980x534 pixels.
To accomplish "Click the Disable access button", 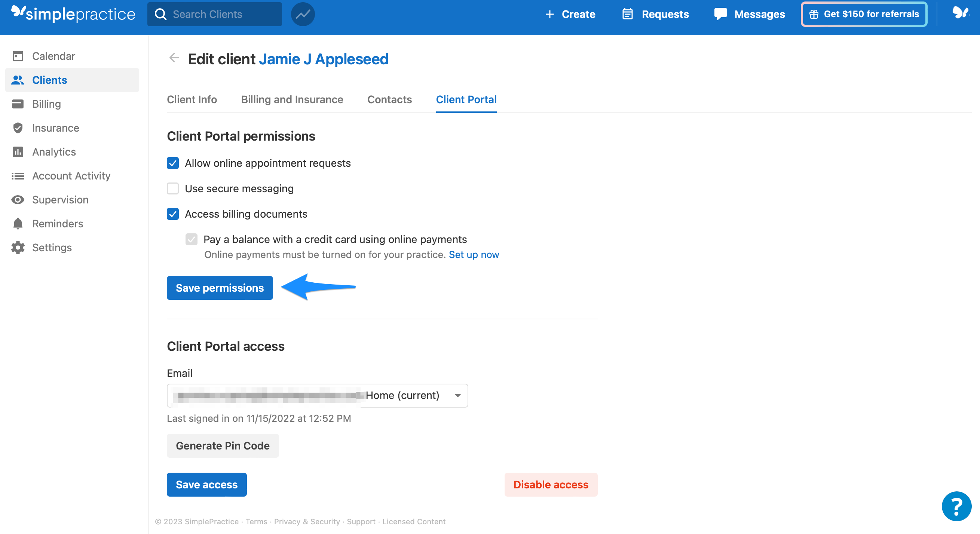I will (x=551, y=485).
